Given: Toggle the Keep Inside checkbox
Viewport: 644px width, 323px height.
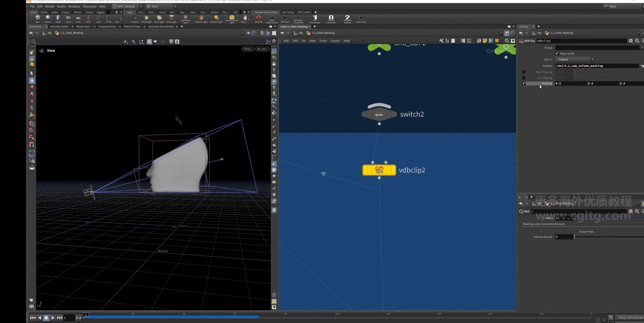Looking at the screenshot, I should coord(557,54).
